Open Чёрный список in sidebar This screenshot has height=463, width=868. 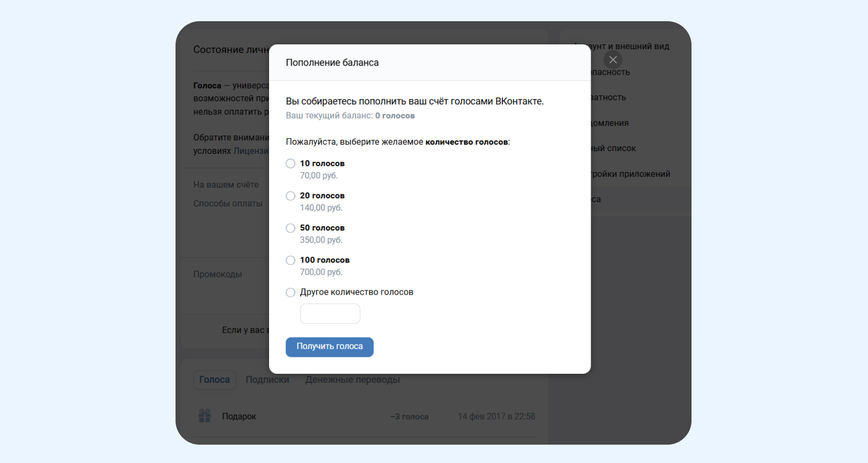[614, 149]
